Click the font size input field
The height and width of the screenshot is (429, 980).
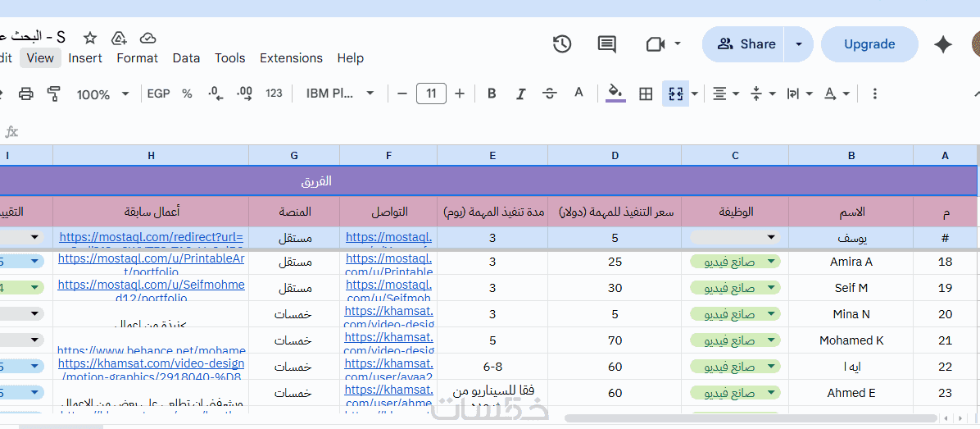click(x=431, y=94)
